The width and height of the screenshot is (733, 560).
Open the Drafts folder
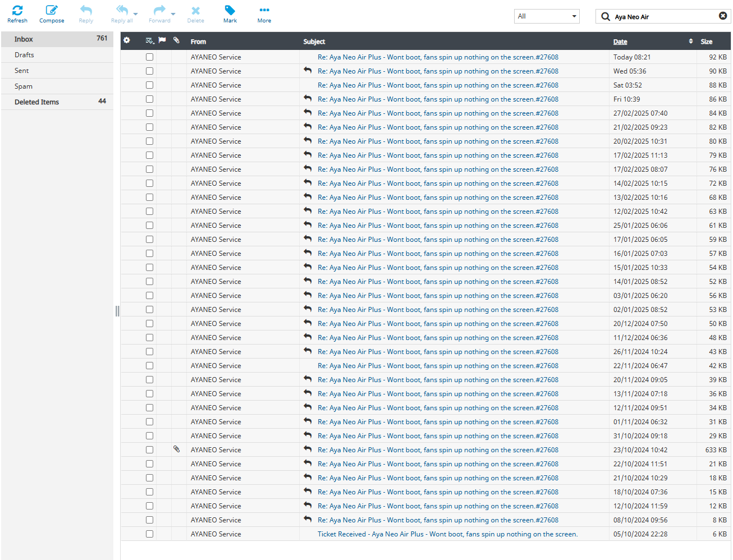pyautogui.click(x=57, y=54)
